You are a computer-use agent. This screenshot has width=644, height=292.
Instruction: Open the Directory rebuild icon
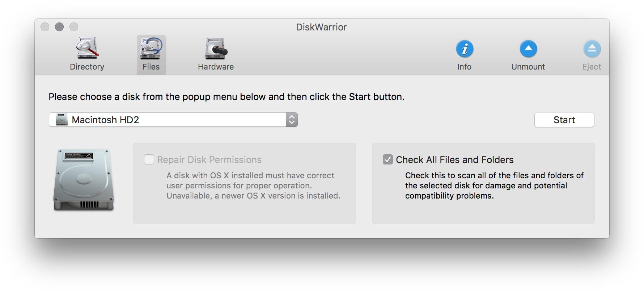pyautogui.click(x=87, y=49)
